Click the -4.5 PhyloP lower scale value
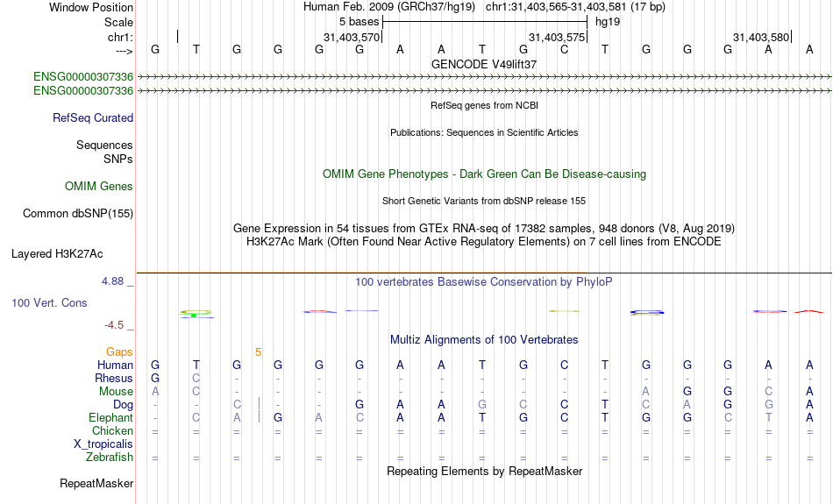Screen dimensions: 833x504 114,325
